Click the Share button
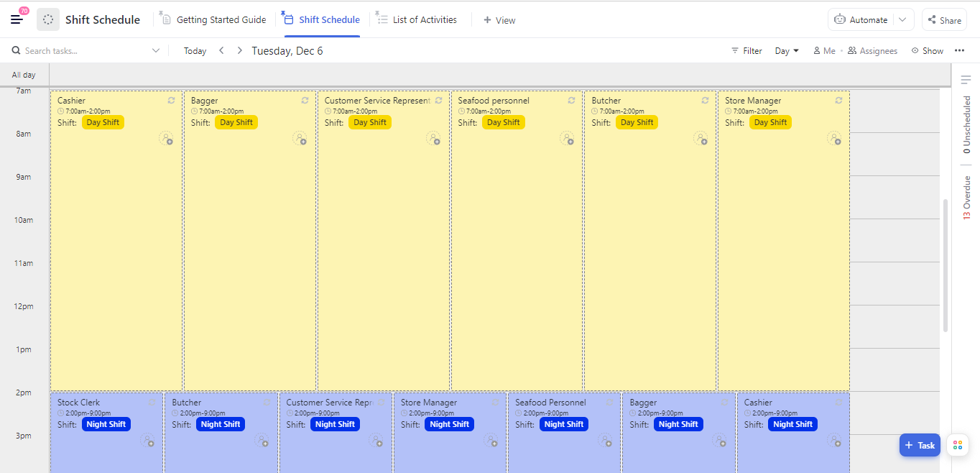This screenshot has width=980, height=473. click(x=943, y=20)
